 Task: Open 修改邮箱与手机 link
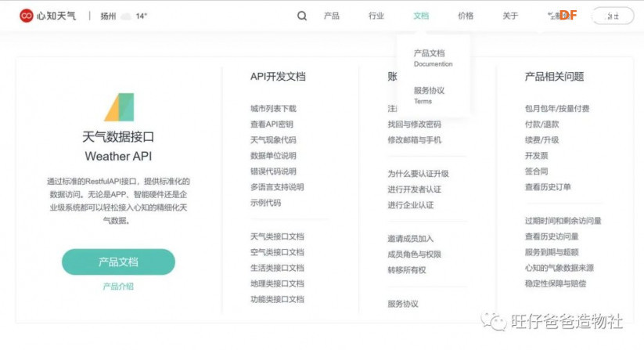tap(415, 139)
